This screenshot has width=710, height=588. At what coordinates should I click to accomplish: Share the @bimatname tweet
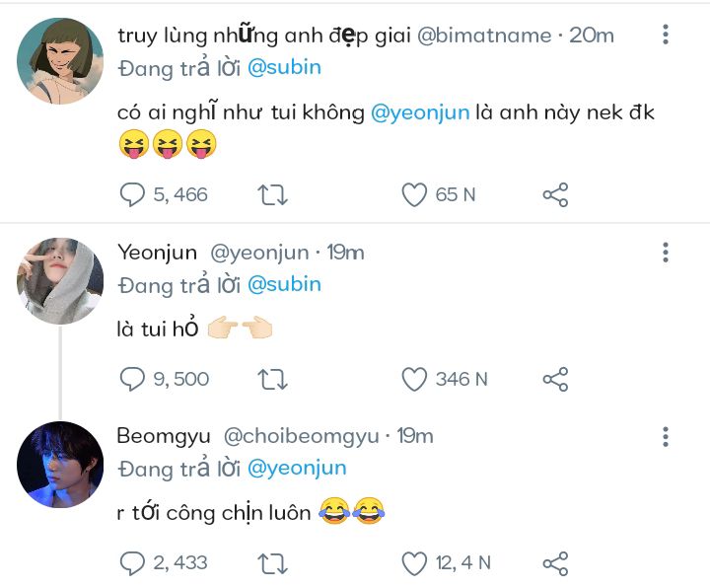pos(555,194)
